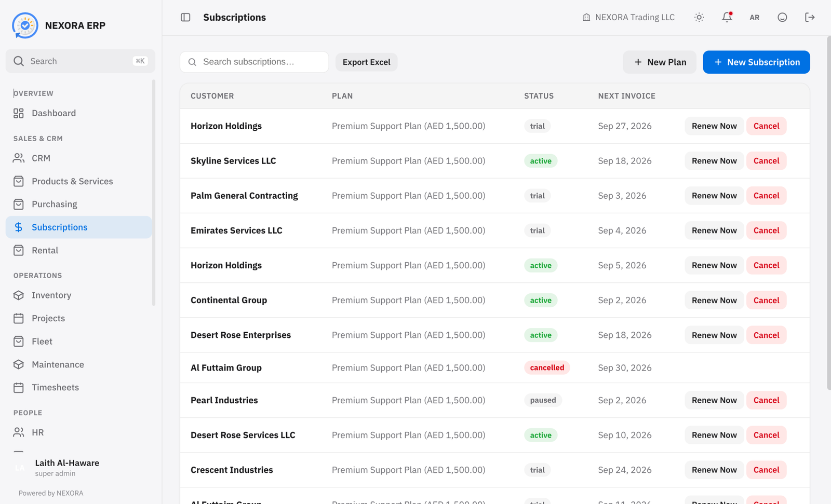831x504 pixels.
Task: Switch language to AR
Action: coord(755,17)
